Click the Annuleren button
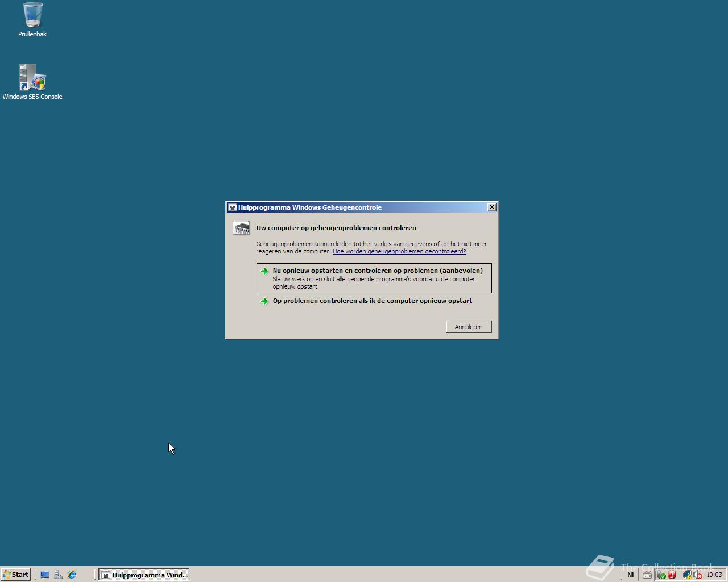The width and height of the screenshot is (728, 582). coord(469,327)
